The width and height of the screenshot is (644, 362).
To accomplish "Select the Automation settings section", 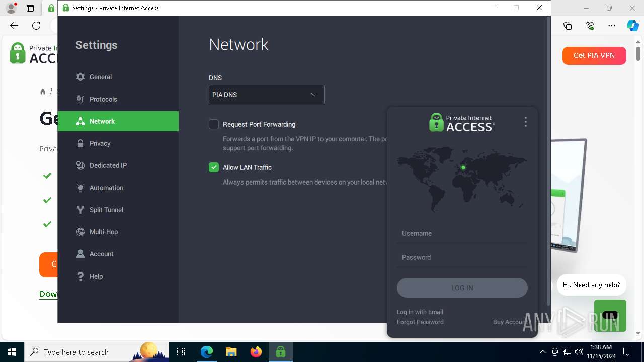I will 118,188.
